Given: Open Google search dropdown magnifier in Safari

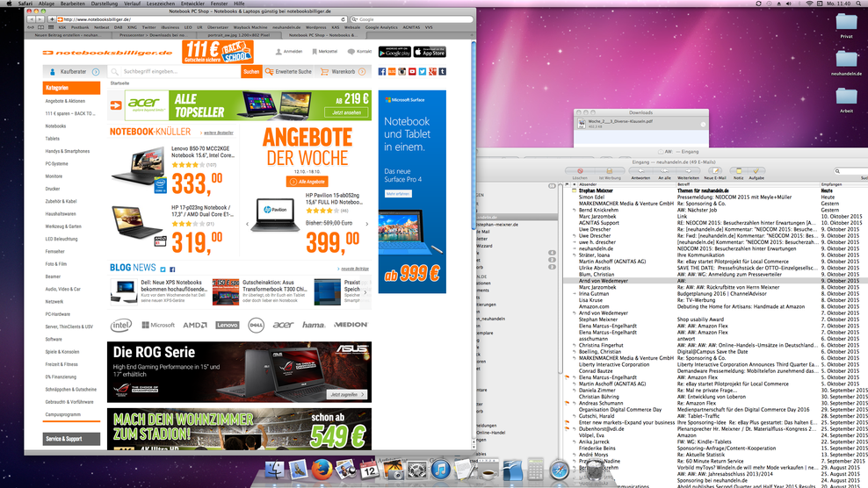Looking at the screenshot, I should [355, 19].
